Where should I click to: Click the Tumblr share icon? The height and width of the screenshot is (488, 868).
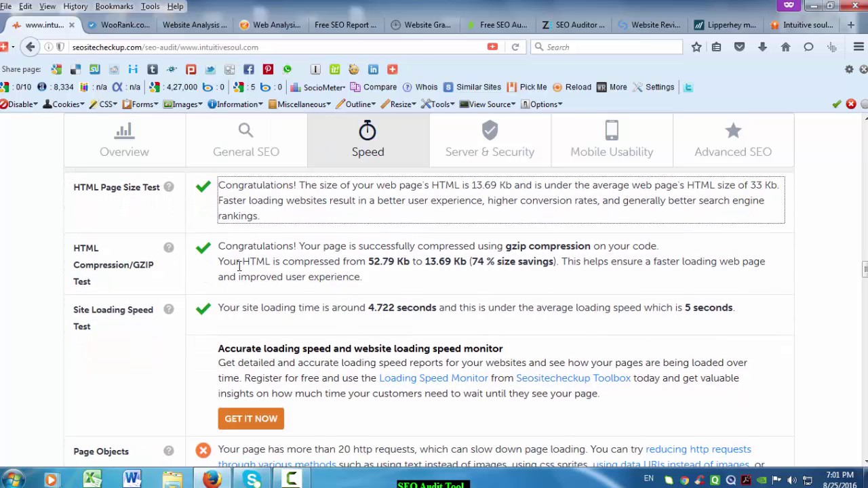153,69
